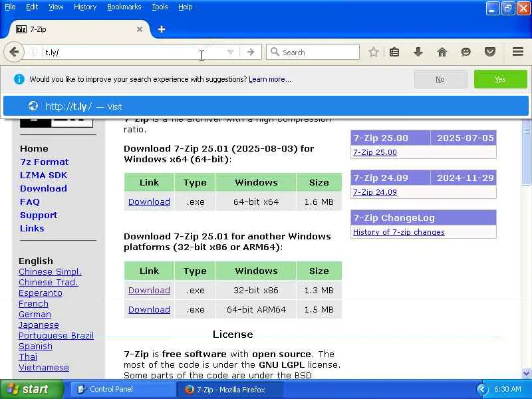Click the 6:30 AM taskbar clock
This screenshot has width=532, height=399.
507,389
